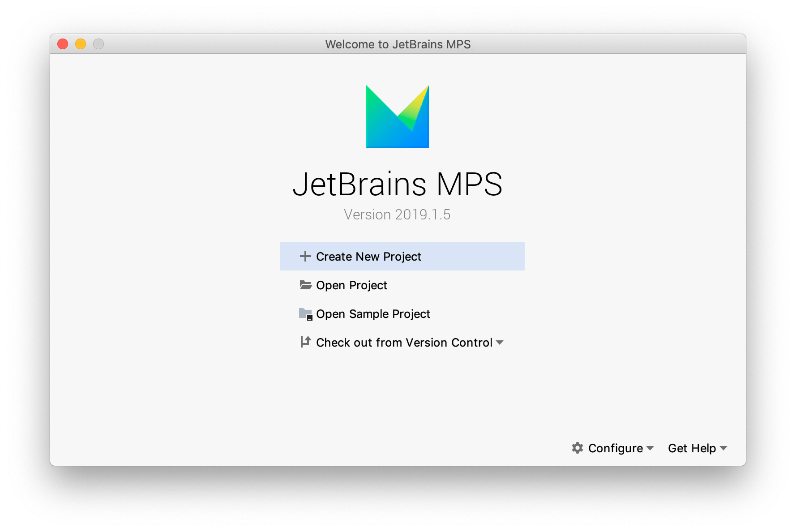Open an existing project via Open Project
The image size is (796, 532).
351,285
